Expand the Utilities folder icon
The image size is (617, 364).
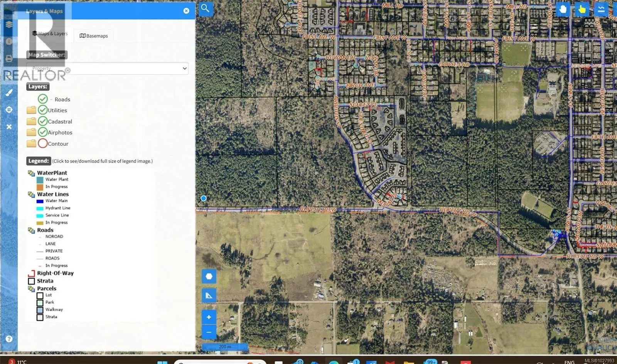(x=31, y=110)
